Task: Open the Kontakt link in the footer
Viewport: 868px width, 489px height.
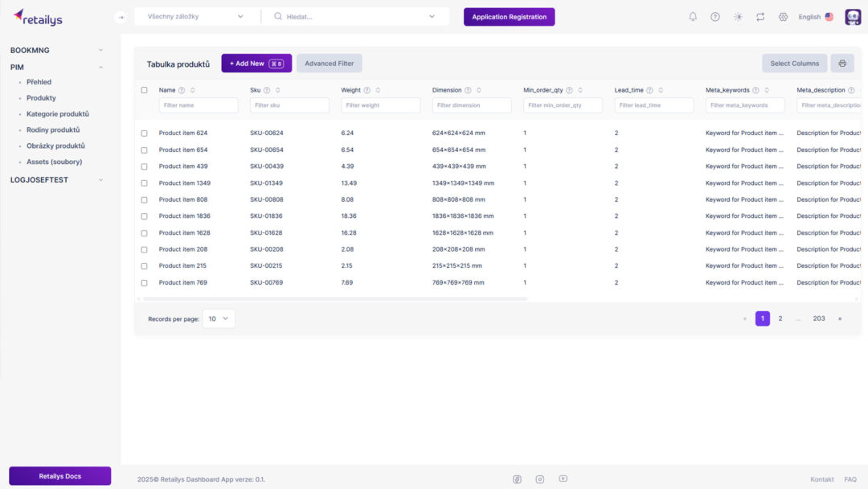Action: point(822,479)
